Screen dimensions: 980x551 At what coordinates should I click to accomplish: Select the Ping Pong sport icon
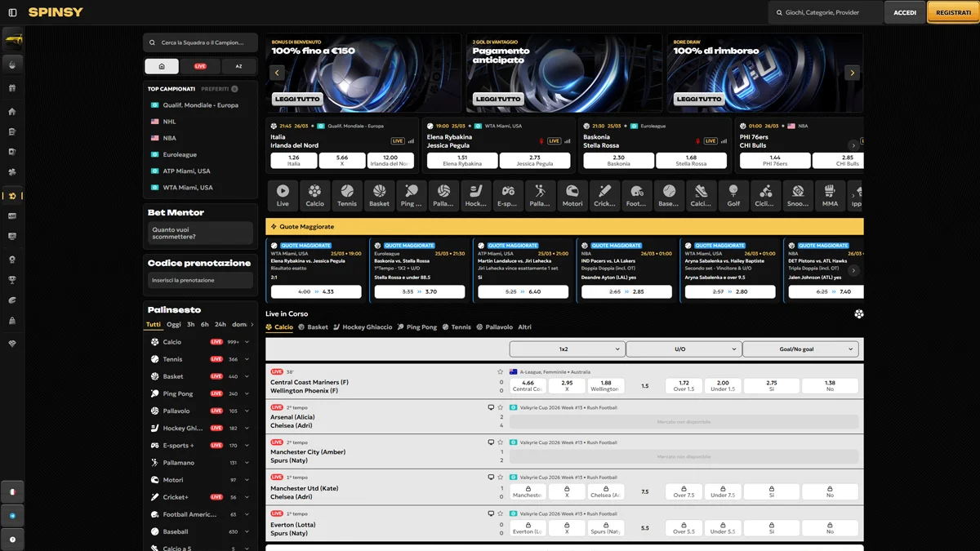412,195
